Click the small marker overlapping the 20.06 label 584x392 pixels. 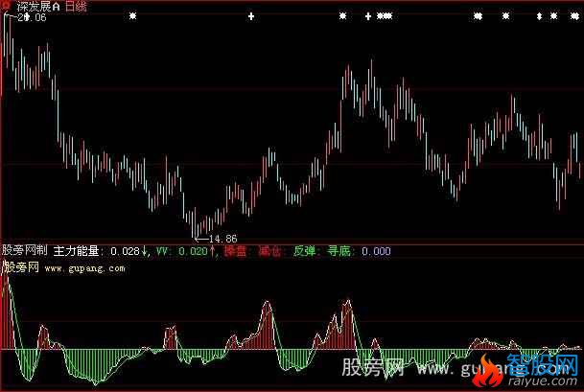coord(27,16)
